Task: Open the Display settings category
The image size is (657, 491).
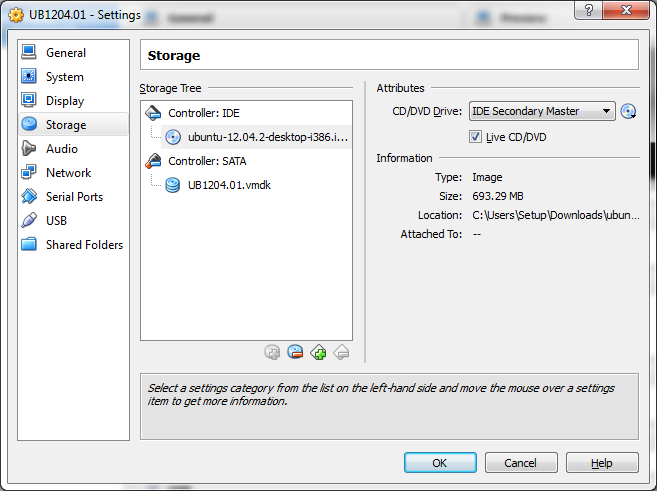Action: (x=65, y=101)
